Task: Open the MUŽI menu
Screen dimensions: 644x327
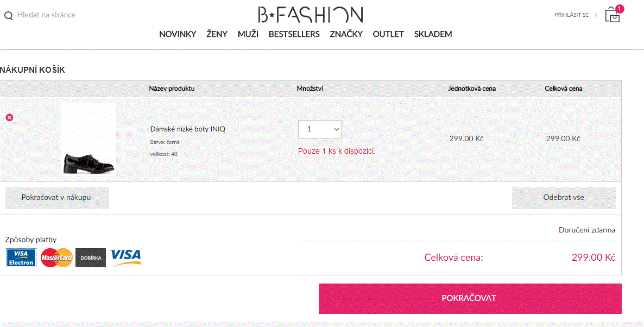Action: pyautogui.click(x=248, y=34)
